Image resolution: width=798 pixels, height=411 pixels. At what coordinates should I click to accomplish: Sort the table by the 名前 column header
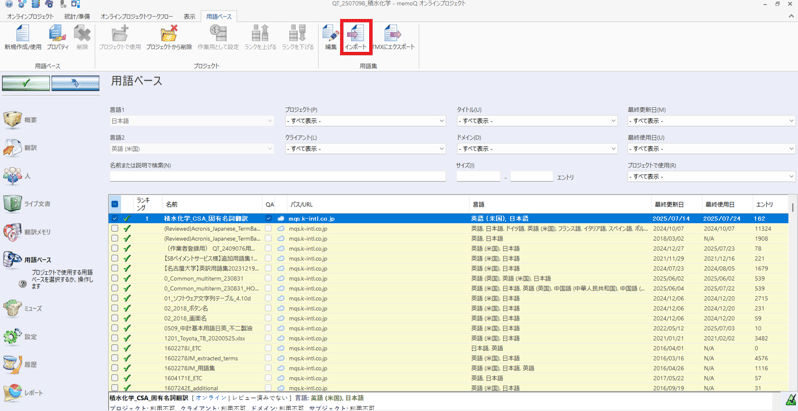212,204
